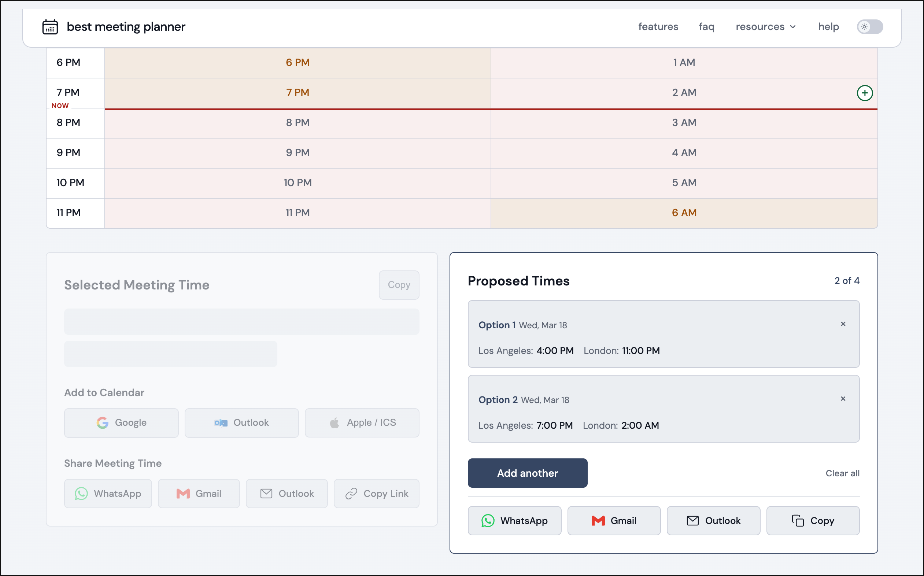924x576 pixels.
Task: Share proposed times via Outlook
Action: [x=713, y=521]
